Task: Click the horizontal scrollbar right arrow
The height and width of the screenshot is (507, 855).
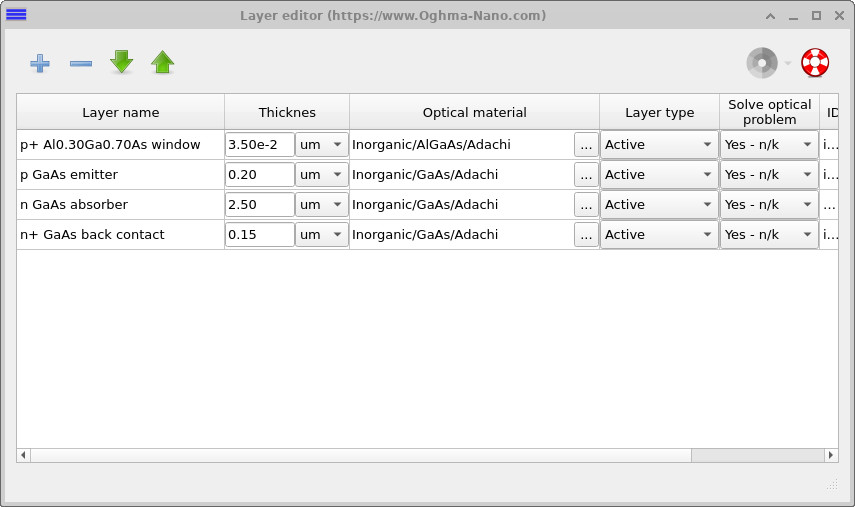Action: click(831, 455)
